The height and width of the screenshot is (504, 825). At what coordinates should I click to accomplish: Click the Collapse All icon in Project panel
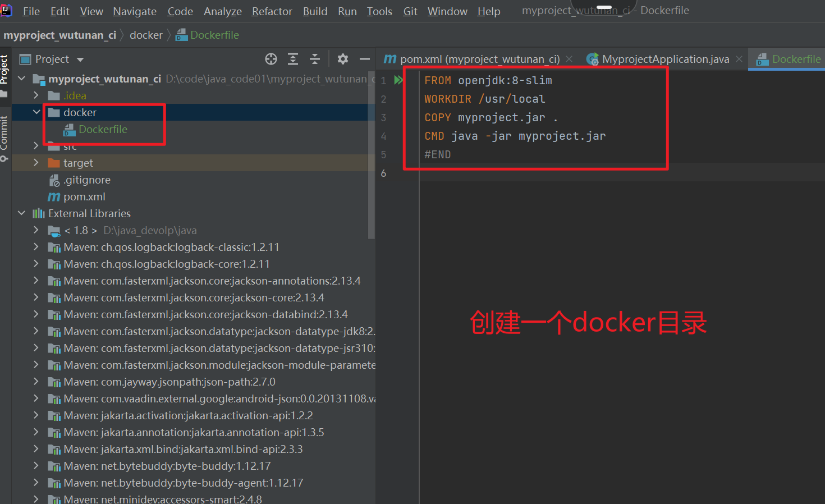pos(315,59)
